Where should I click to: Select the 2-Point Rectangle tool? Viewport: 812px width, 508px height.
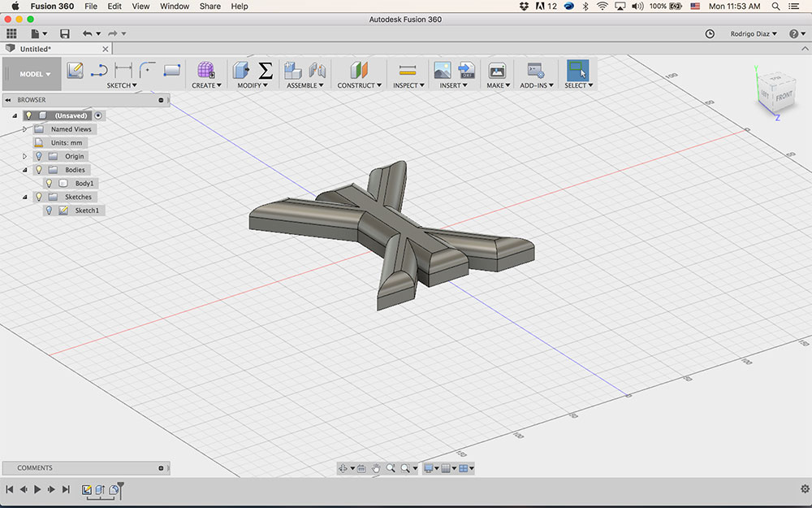click(172, 70)
